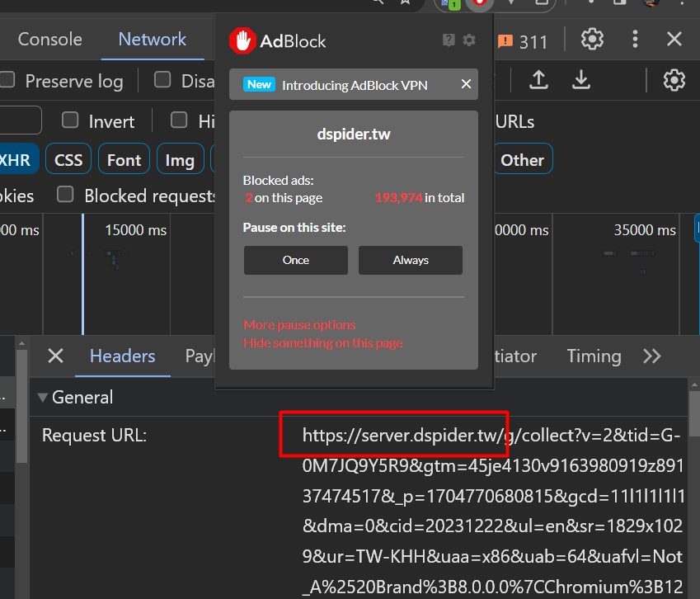Viewport: 700px width, 599px height.
Task: Click the request list scrollbar up arrow
Action: pos(21,343)
